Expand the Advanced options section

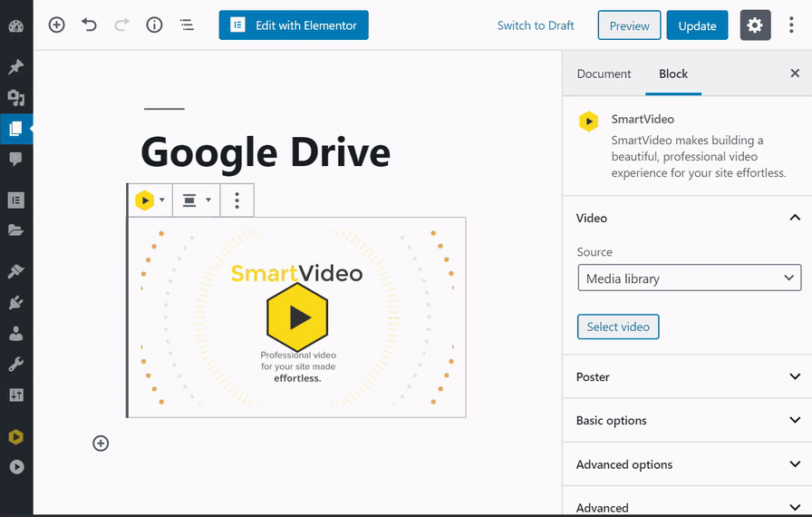[x=687, y=464]
